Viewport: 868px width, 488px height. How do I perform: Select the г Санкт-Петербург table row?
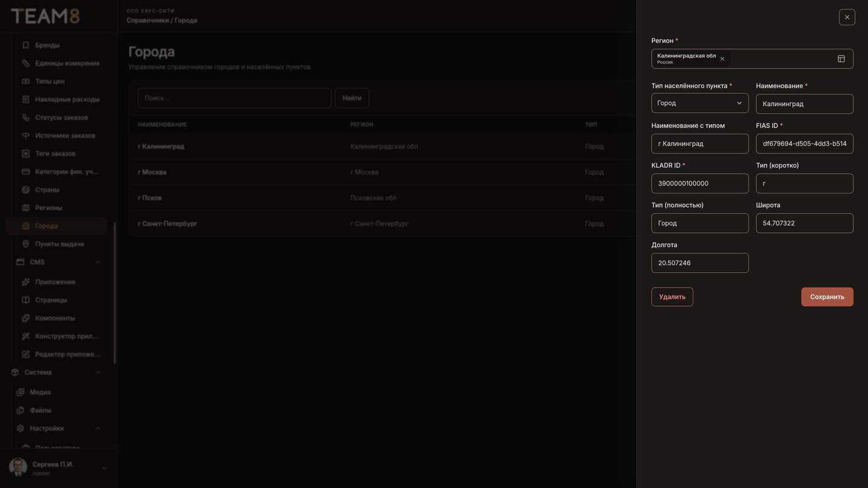click(x=382, y=224)
